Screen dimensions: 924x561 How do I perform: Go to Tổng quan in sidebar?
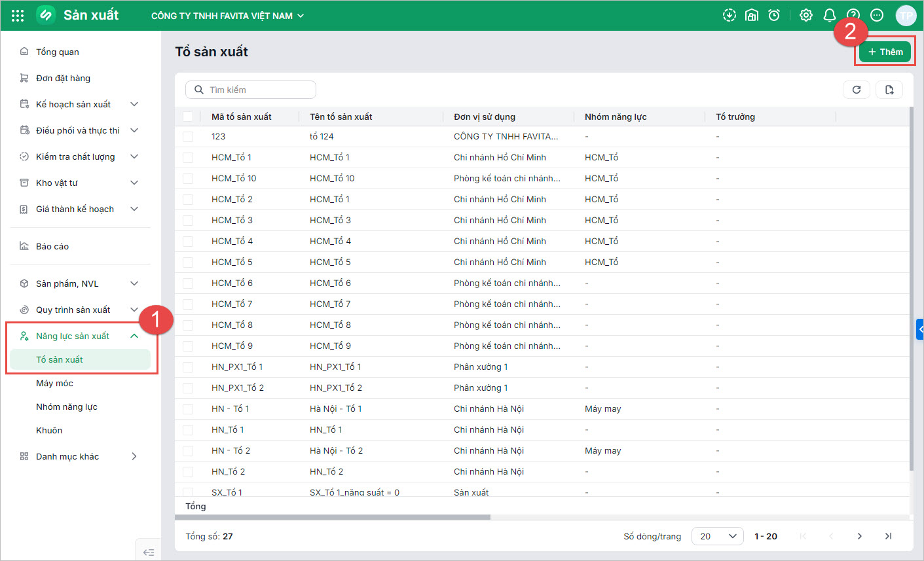57,52
